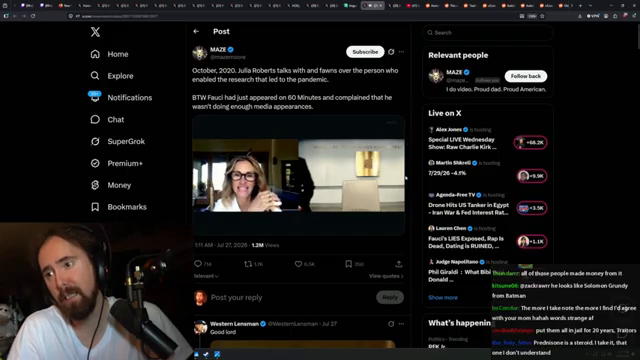This screenshot has width=640, height=360.
Task: Click +3.5K listeners badge
Action: [x=531, y=208]
